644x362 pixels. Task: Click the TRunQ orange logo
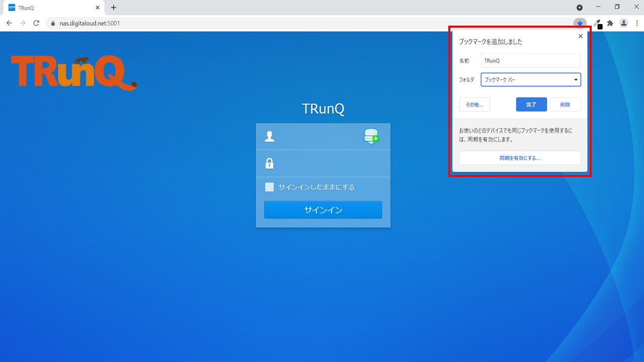[74, 73]
